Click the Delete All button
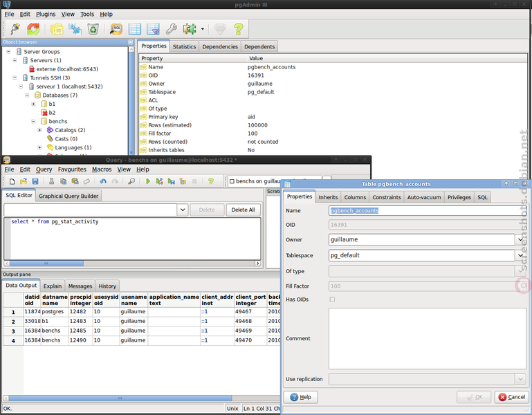This screenshot has height=415, width=532. [243, 210]
